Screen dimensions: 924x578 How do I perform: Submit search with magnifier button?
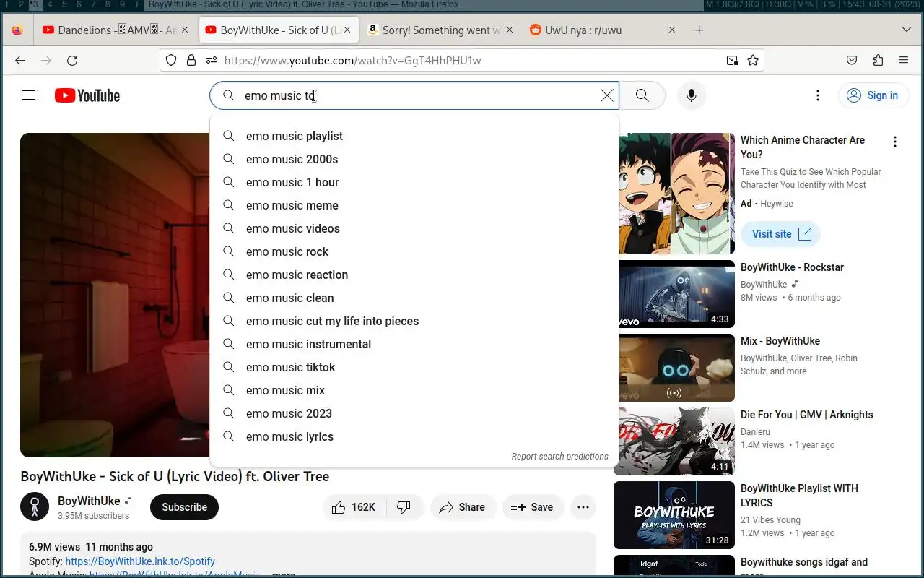click(x=642, y=95)
